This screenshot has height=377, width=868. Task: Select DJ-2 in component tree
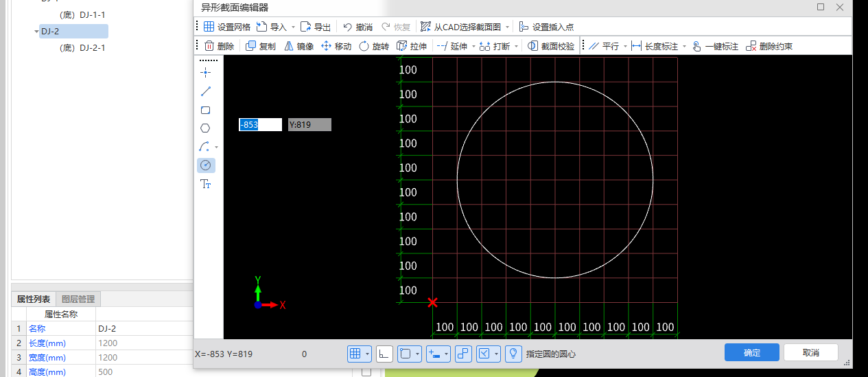tap(73, 31)
